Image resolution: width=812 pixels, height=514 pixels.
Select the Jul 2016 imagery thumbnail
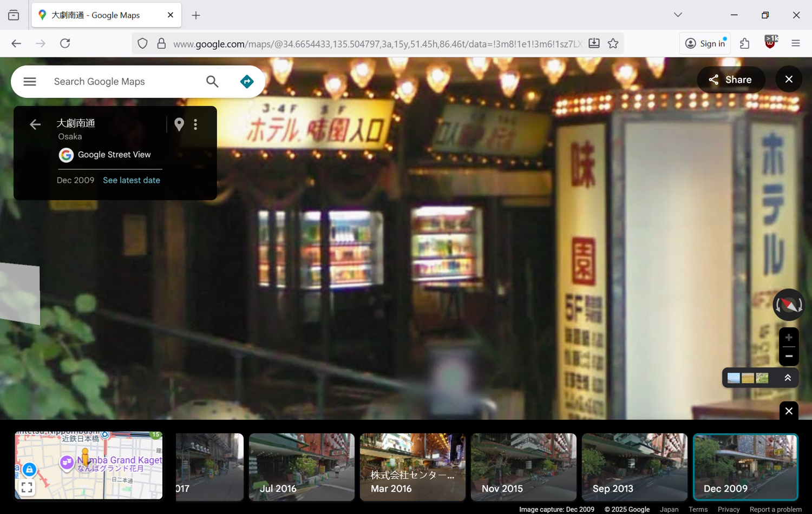(x=302, y=466)
